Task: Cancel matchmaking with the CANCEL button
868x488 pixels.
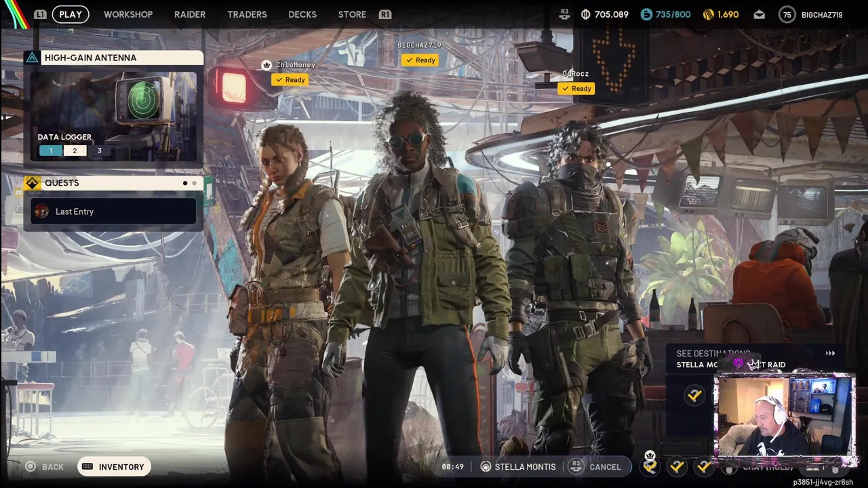Action: [x=605, y=466]
